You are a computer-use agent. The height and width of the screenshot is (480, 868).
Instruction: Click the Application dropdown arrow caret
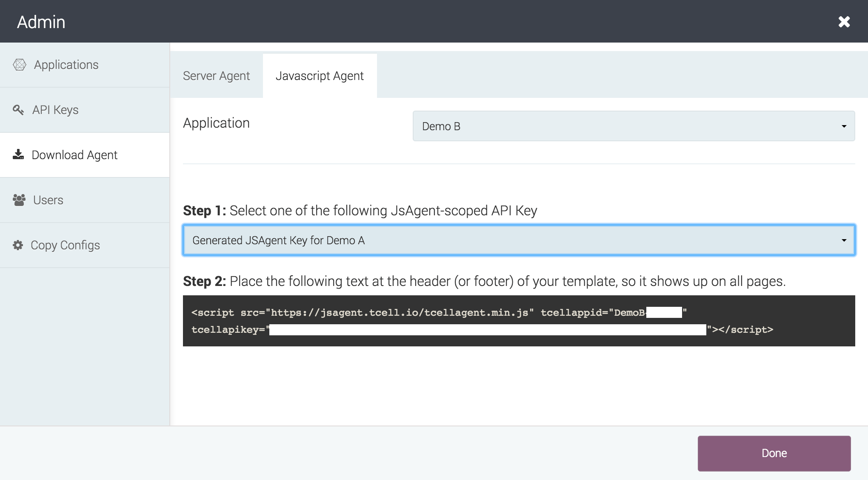[x=844, y=126]
